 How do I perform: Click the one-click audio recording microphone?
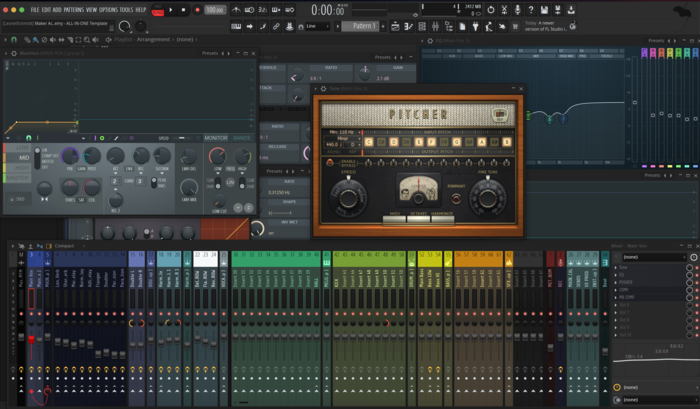coord(517,10)
